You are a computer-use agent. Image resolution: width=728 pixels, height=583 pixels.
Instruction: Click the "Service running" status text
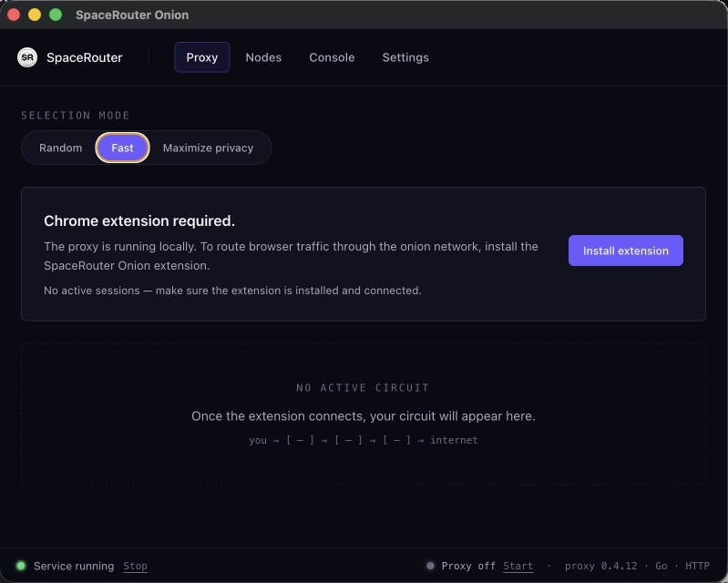pos(74,566)
